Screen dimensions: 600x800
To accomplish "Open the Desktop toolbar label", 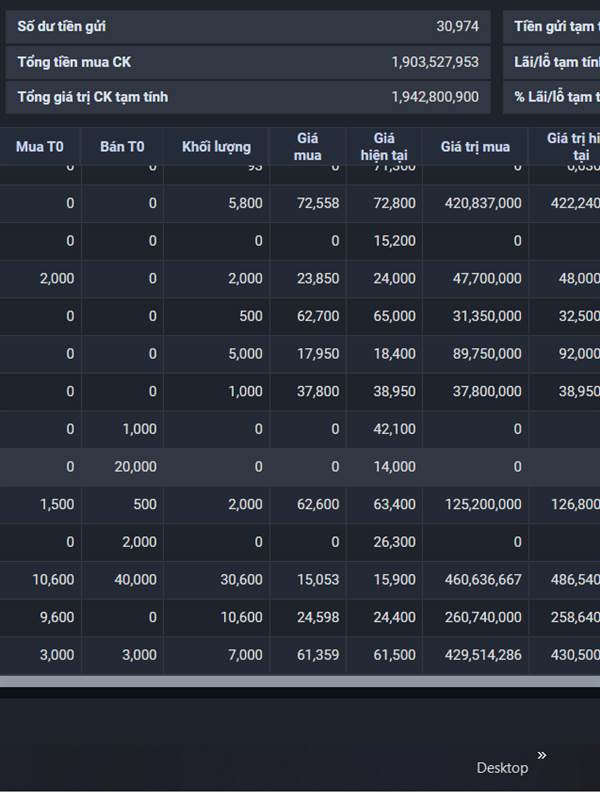I will [x=502, y=768].
